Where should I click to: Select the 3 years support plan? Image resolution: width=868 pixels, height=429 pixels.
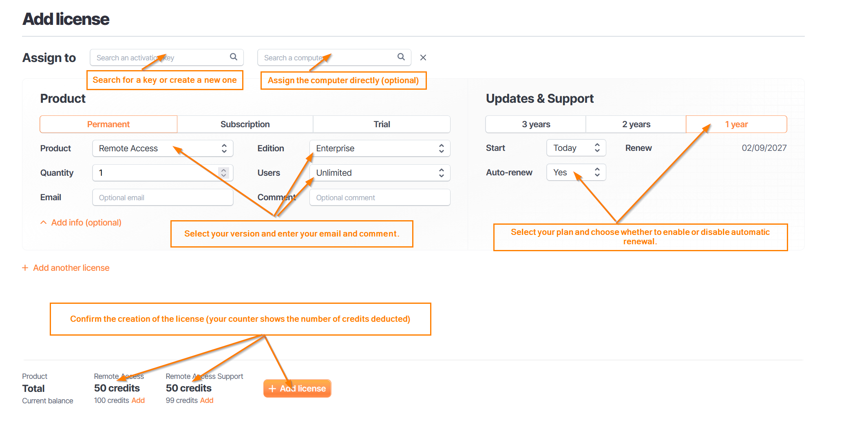(x=536, y=124)
